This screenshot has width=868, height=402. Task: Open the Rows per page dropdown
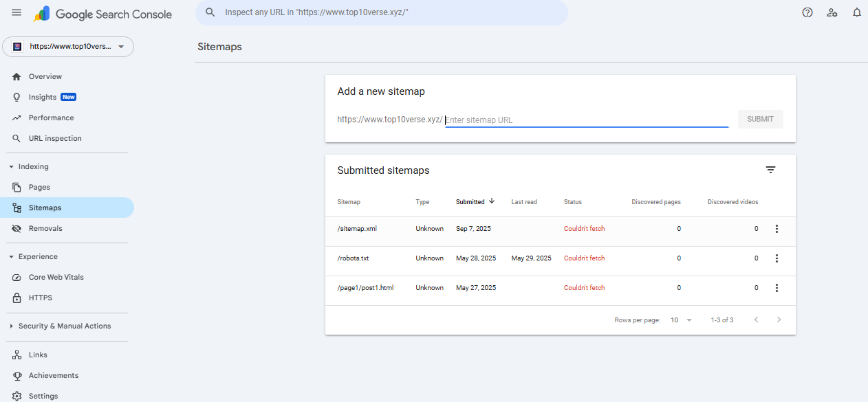(681, 320)
